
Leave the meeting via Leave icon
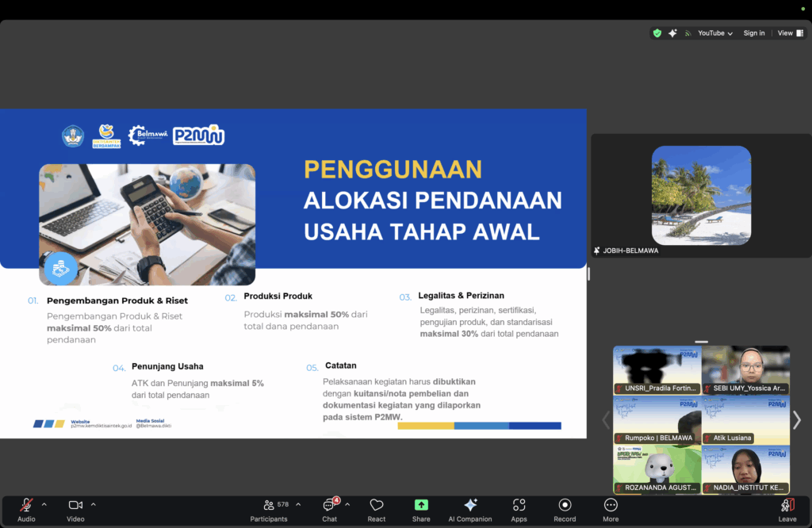pyautogui.click(x=787, y=505)
